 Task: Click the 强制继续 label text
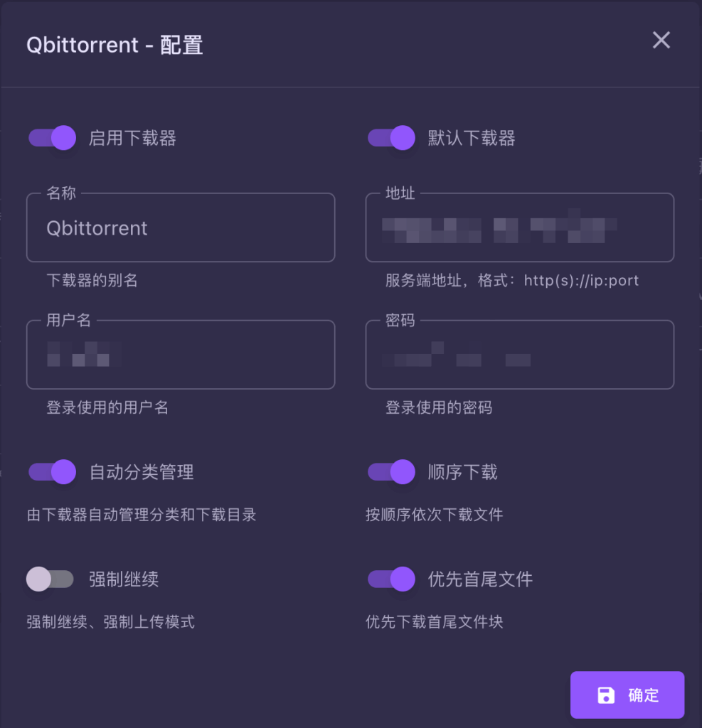pos(124,579)
